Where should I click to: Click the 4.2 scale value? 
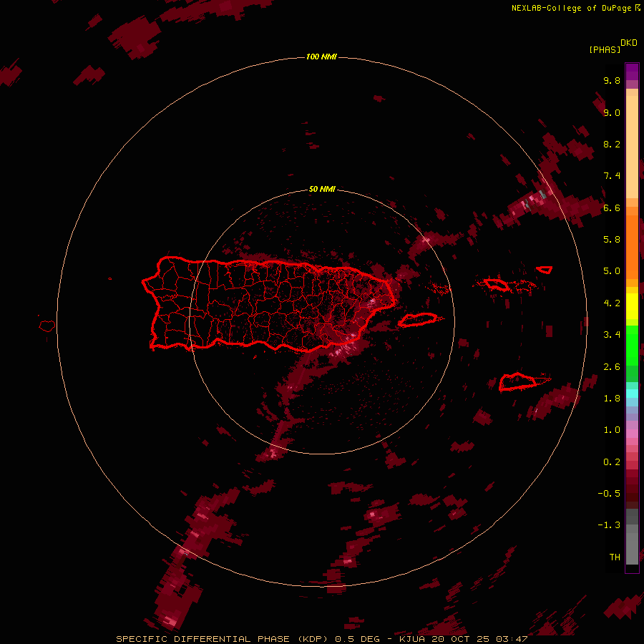tap(612, 303)
